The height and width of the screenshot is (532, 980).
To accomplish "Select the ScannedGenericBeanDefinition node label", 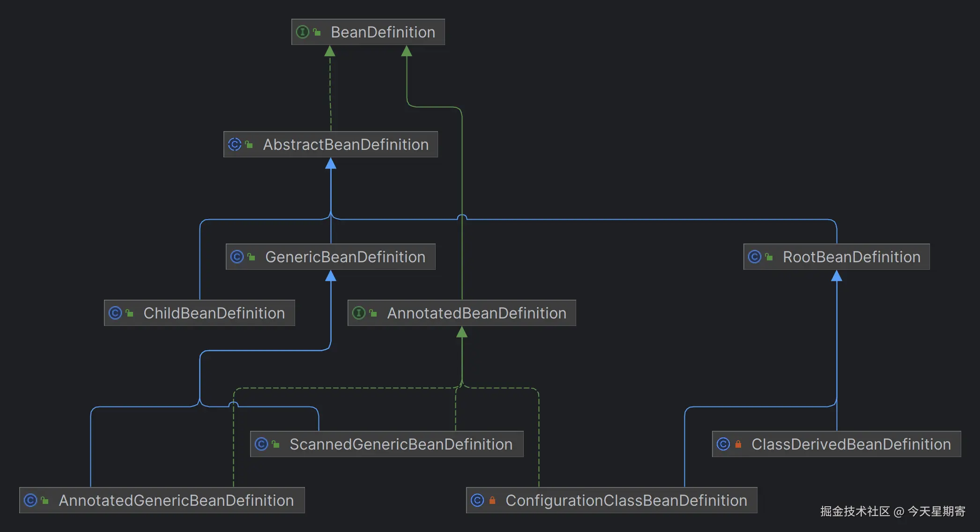I will click(x=401, y=444).
